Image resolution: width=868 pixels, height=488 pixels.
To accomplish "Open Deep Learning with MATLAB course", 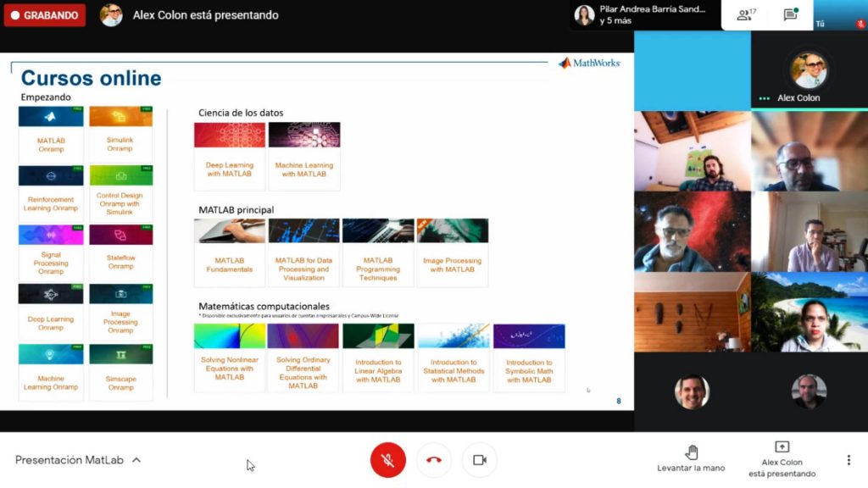I will [x=229, y=156].
